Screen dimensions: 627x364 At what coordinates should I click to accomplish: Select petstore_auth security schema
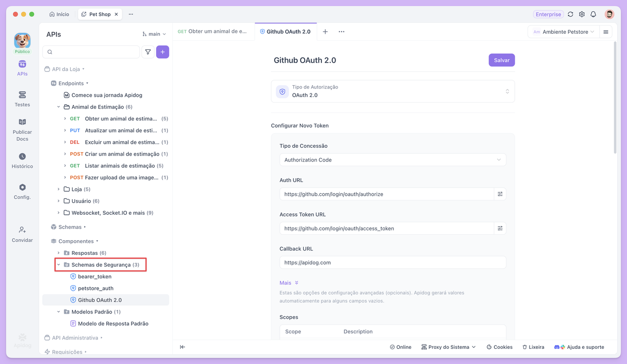[96, 288]
